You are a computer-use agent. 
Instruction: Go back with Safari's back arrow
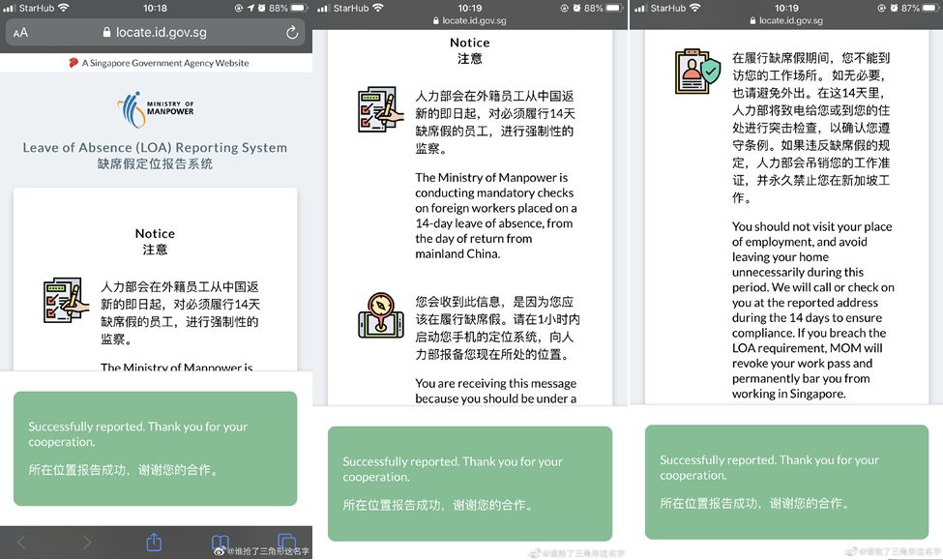22,543
